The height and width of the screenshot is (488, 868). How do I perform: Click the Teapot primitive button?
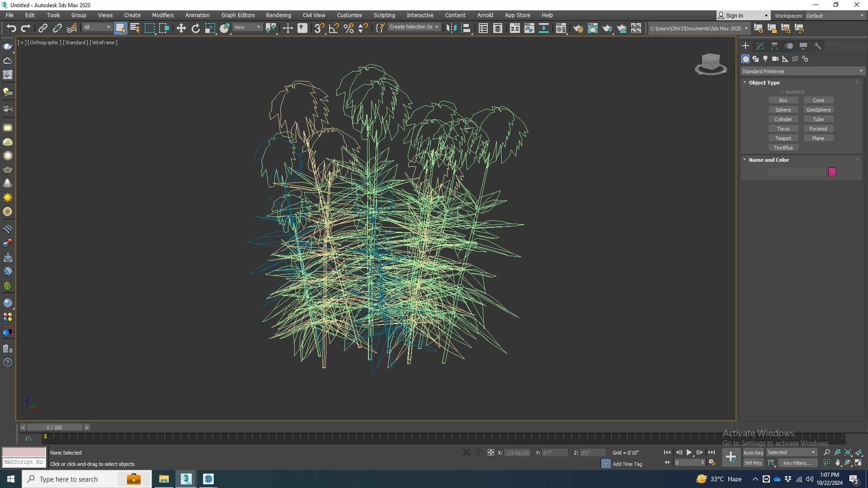[x=783, y=138]
